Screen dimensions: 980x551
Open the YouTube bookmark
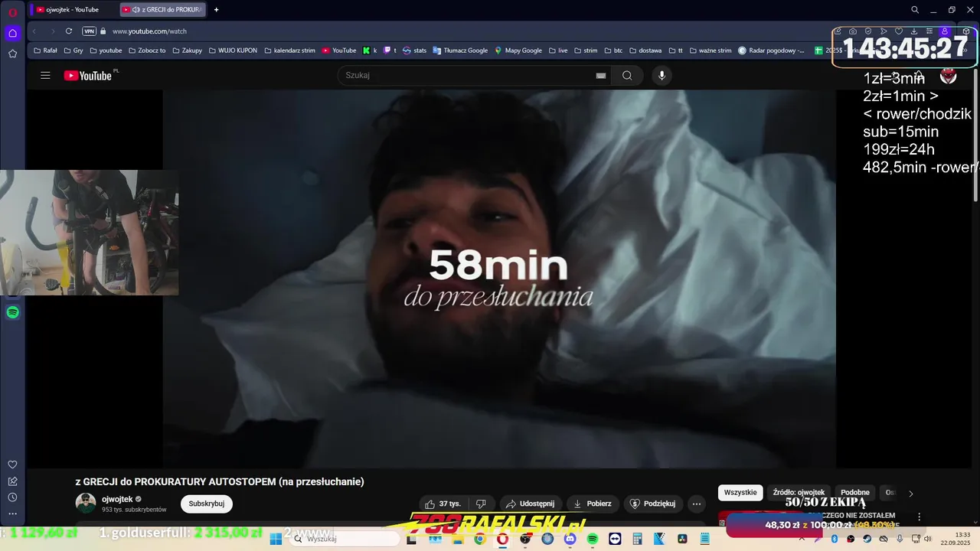click(339, 51)
